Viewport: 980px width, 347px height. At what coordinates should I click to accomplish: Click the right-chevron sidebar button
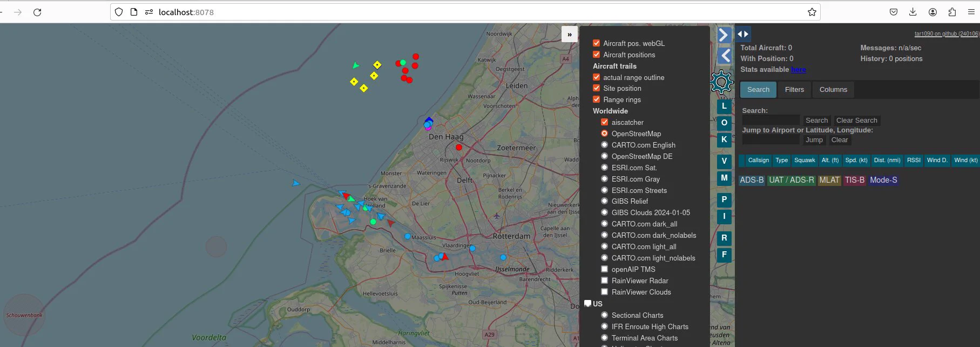724,35
